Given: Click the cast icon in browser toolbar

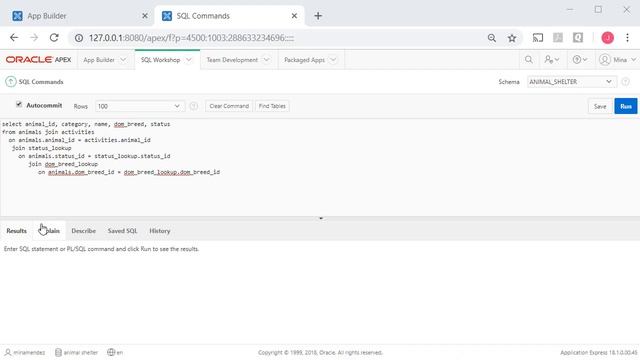Looking at the screenshot, I should click(x=538, y=38).
